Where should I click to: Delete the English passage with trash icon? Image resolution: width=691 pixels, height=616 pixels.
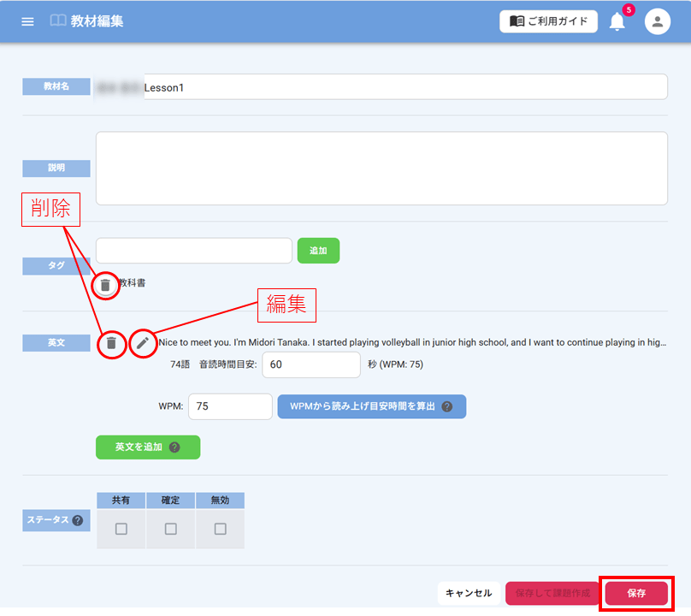(x=111, y=343)
